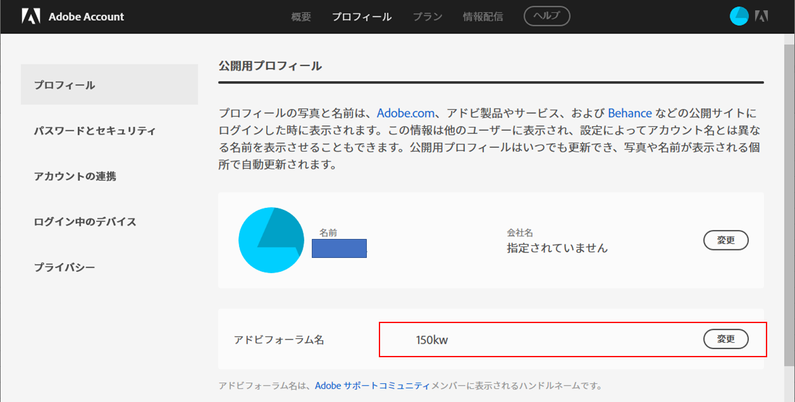Click 変更 button for アドビフォーラム名
The height and width of the screenshot is (402, 795).
[x=726, y=339]
